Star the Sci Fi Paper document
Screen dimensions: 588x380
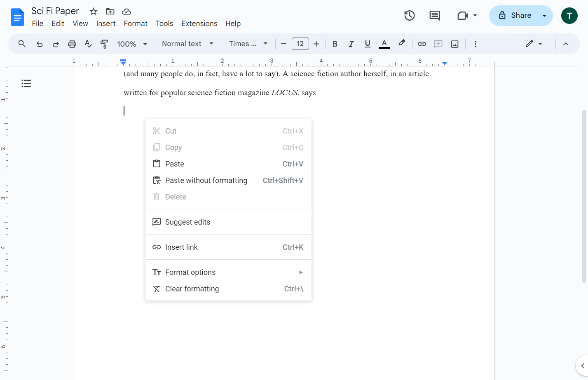coord(94,12)
